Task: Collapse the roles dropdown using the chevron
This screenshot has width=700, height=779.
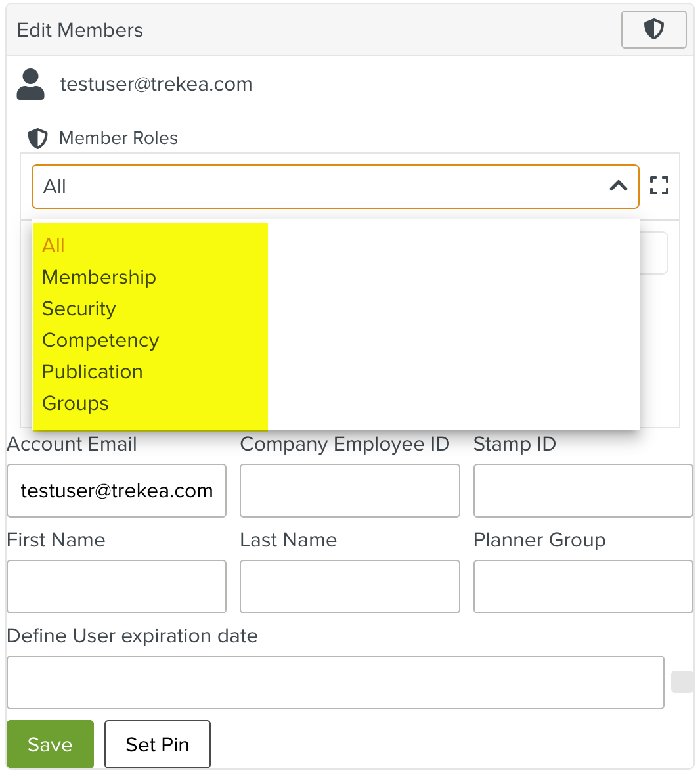Action: 617,187
